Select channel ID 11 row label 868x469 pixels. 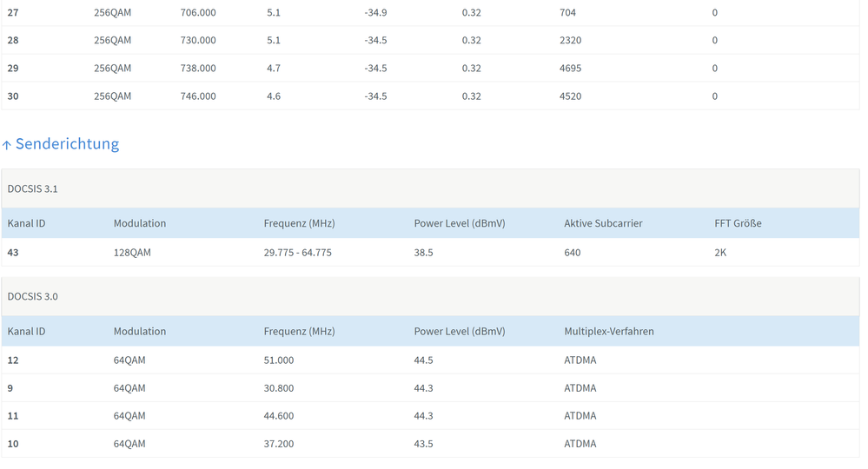click(x=13, y=416)
